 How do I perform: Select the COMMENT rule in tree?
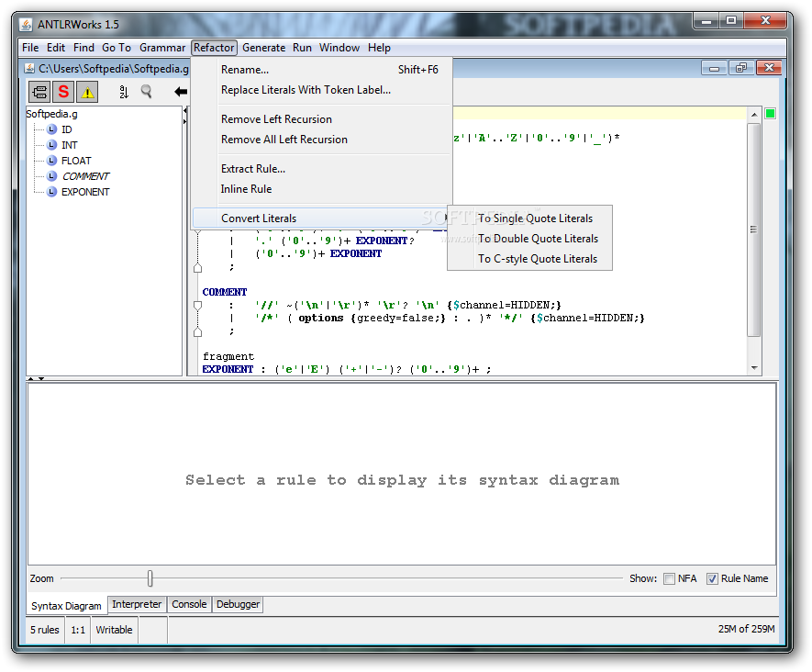(x=85, y=176)
